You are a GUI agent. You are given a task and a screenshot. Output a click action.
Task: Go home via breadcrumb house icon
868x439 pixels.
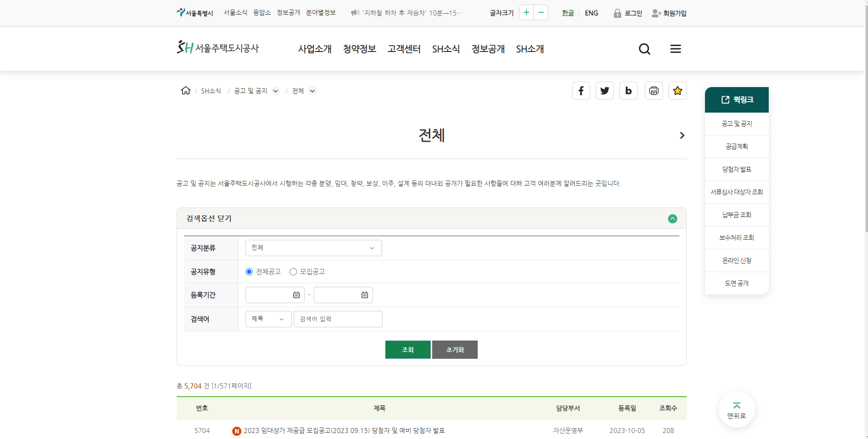point(186,90)
